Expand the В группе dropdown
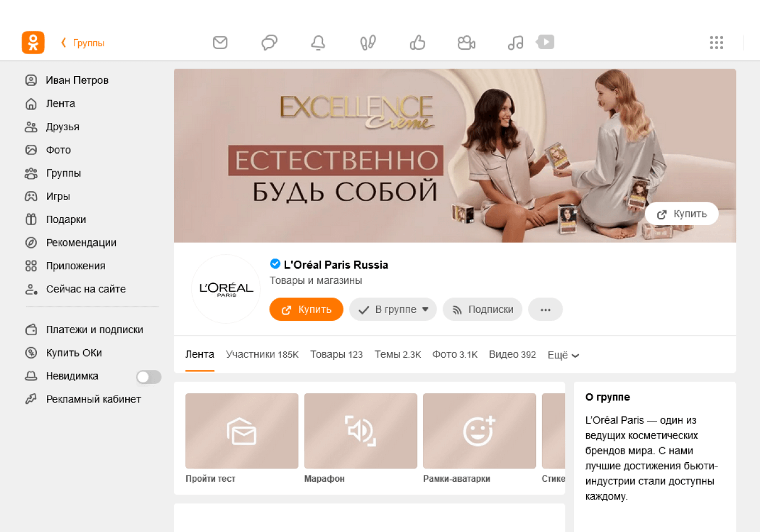This screenshot has width=760, height=532. [x=393, y=309]
